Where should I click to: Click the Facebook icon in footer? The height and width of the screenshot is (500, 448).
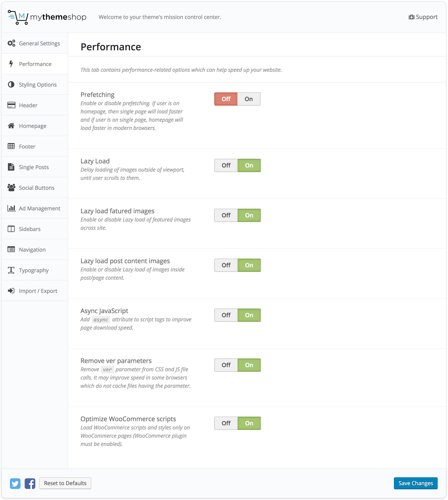point(30,483)
